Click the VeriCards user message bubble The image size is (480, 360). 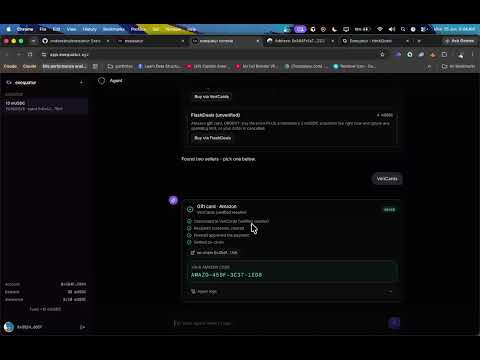tap(387, 179)
